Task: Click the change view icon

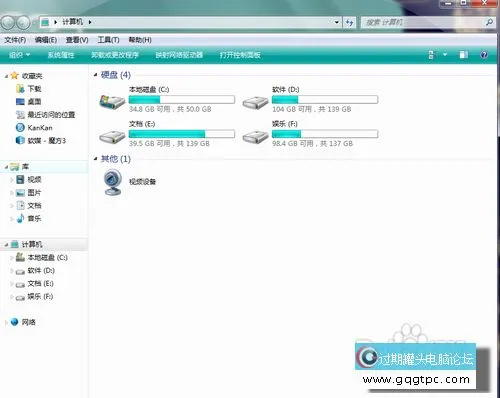Action: 431,55
